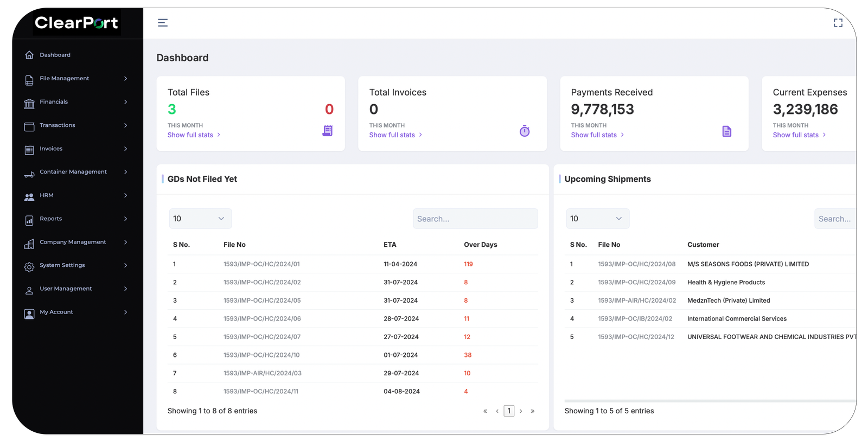Click the HRM people icon
868x441 pixels.
click(29, 197)
